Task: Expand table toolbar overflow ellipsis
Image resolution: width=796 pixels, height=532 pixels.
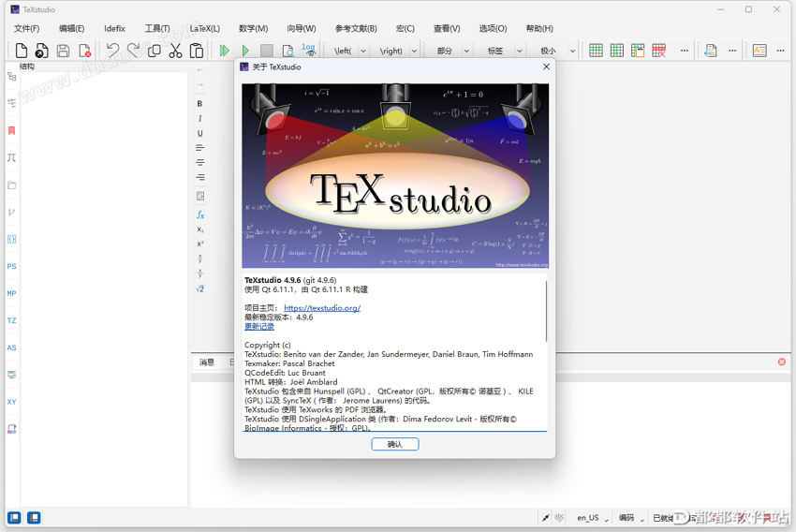Action: point(685,51)
